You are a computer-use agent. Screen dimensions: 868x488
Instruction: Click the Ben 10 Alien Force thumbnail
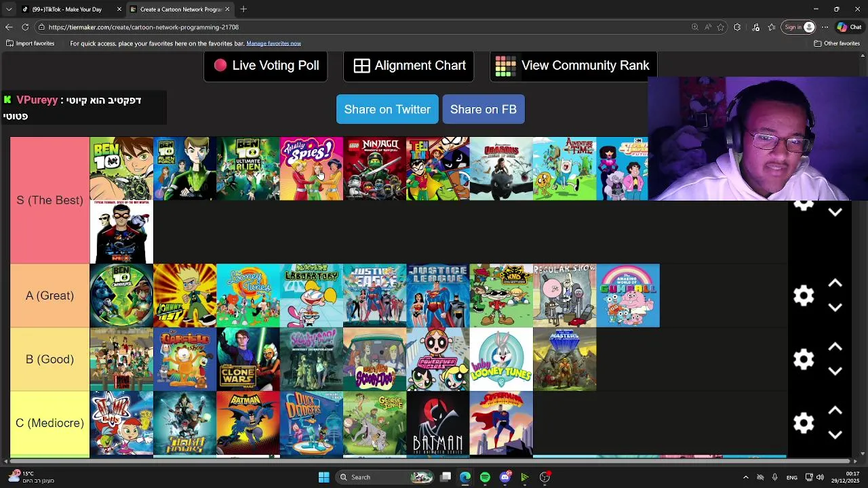pos(184,169)
